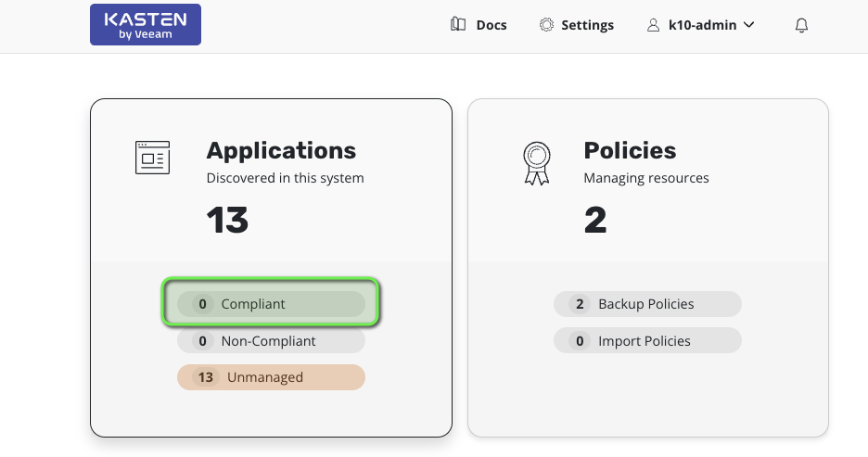This screenshot has height=457, width=868.
Task: Select the Non-Compliant applications filter
Action: click(271, 341)
